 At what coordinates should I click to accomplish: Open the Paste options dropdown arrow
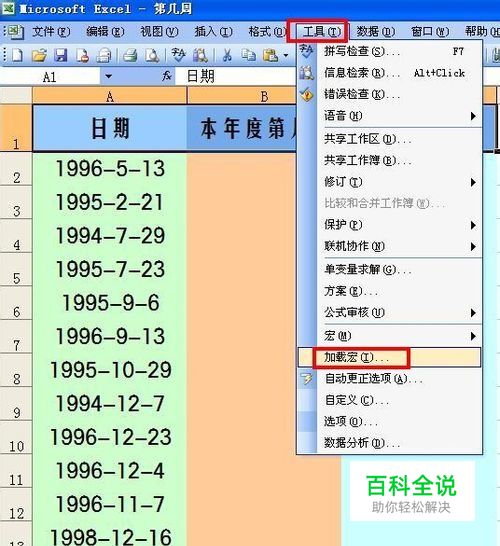point(286,55)
